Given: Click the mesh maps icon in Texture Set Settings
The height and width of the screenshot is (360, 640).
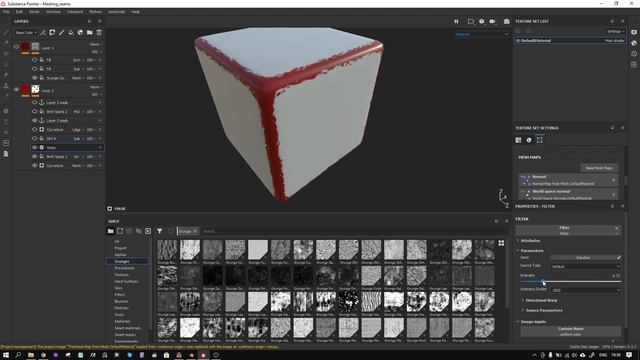Looking at the screenshot, I should click(540, 140).
